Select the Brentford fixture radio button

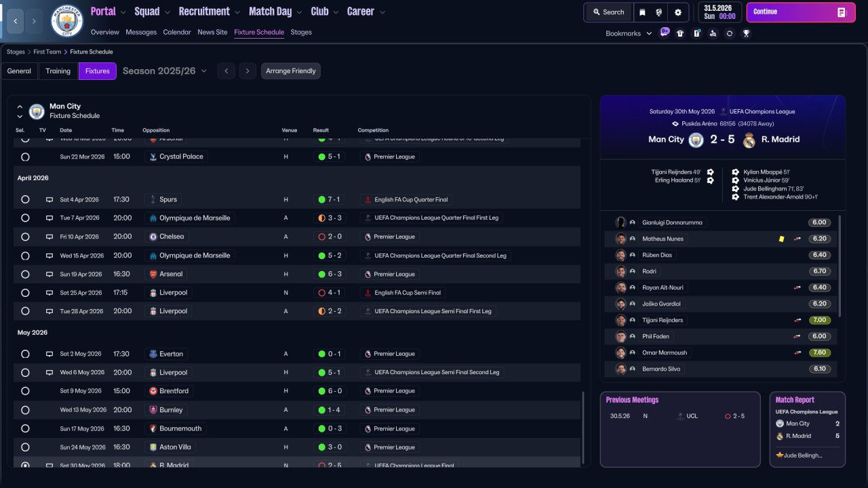(25, 391)
